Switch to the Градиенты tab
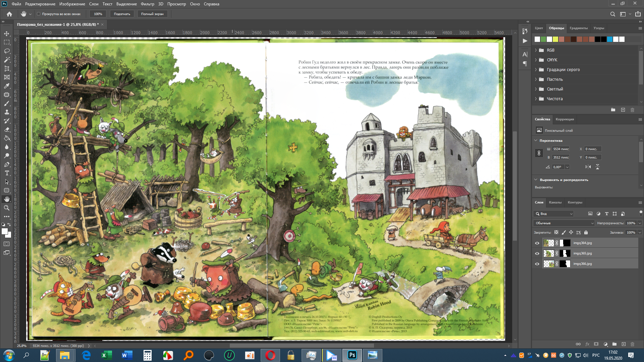The image size is (644, 362). click(579, 28)
